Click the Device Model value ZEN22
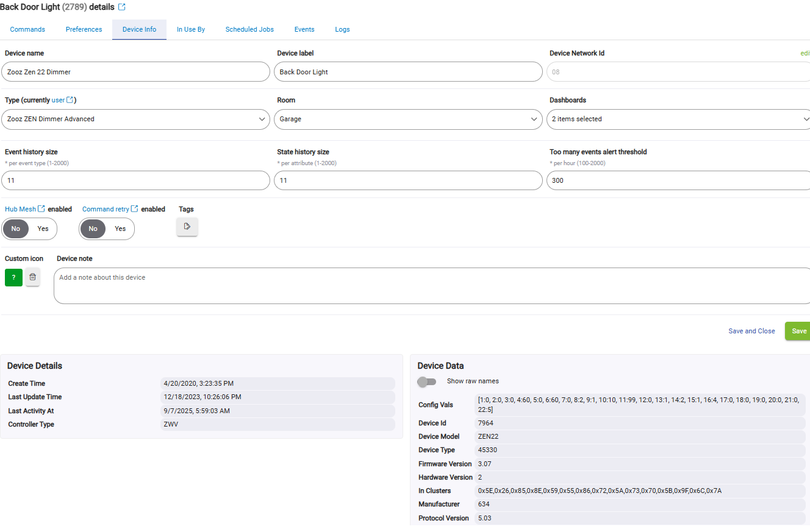The height and width of the screenshot is (532, 810). [x=640, y=436]
